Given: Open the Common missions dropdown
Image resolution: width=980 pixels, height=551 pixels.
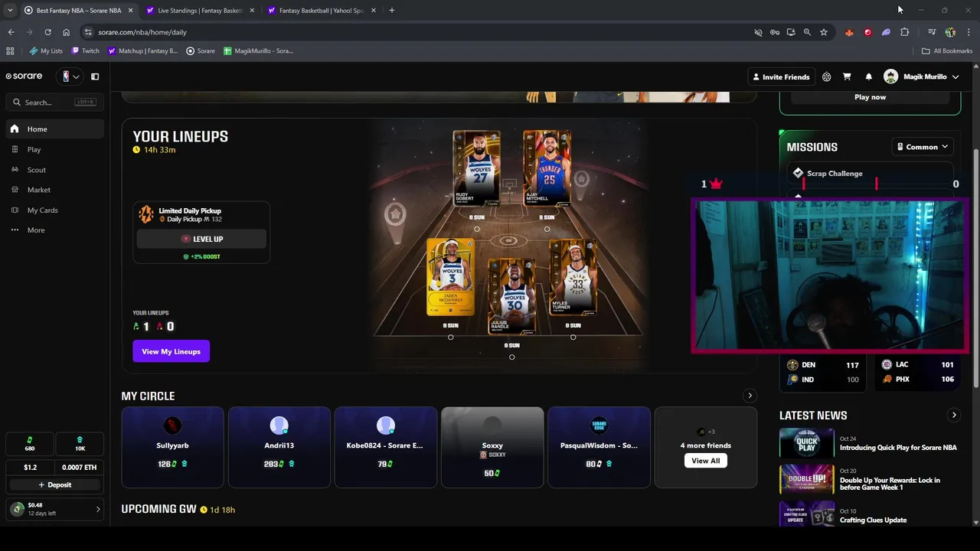Looking at the screenshot, I should (x=923, y=147).
